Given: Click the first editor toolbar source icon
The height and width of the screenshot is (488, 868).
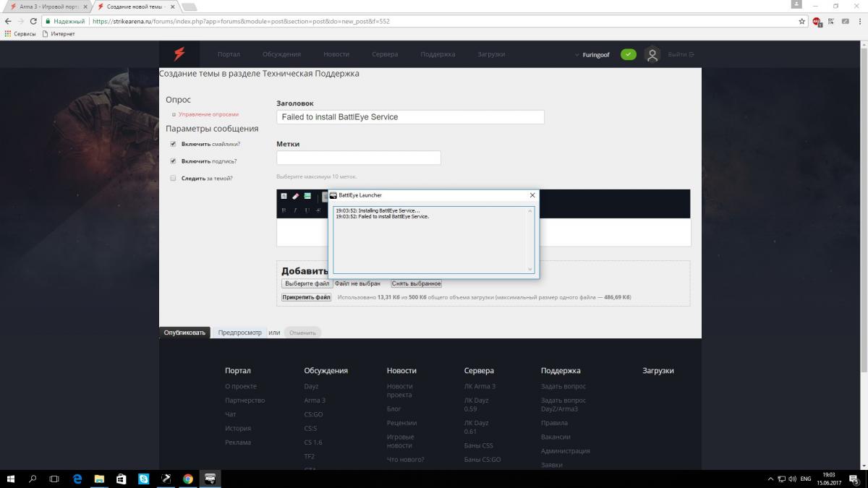Looking at the screenshot, I should 284,196.
